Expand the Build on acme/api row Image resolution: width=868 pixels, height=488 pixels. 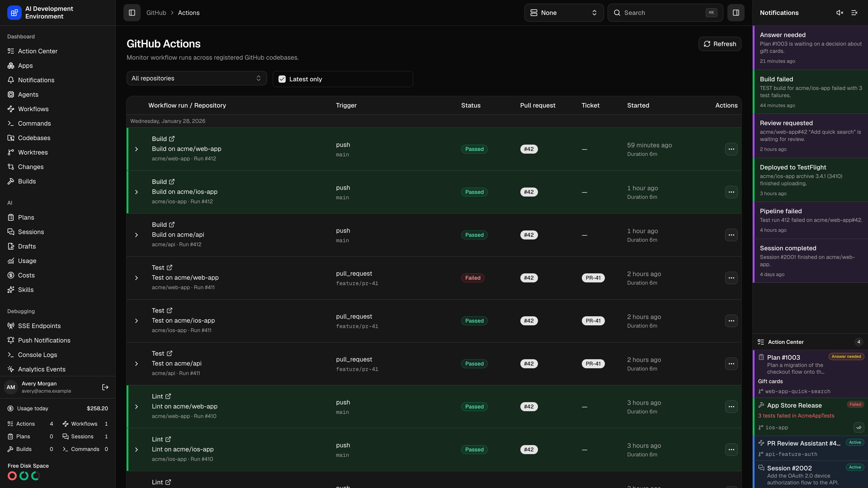(137, 235)
